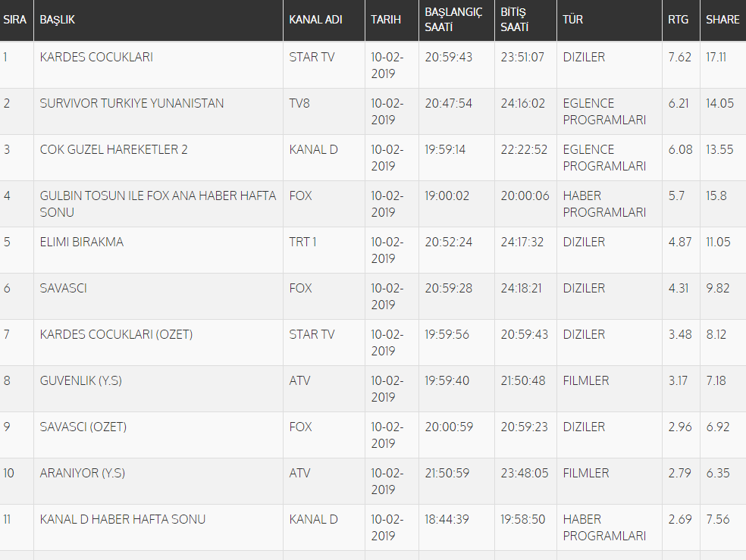Click the RTG column header

[x=679, y=20]
